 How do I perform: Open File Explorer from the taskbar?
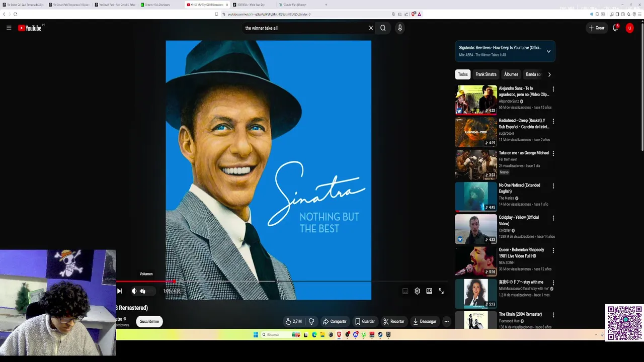click(323, 334)
